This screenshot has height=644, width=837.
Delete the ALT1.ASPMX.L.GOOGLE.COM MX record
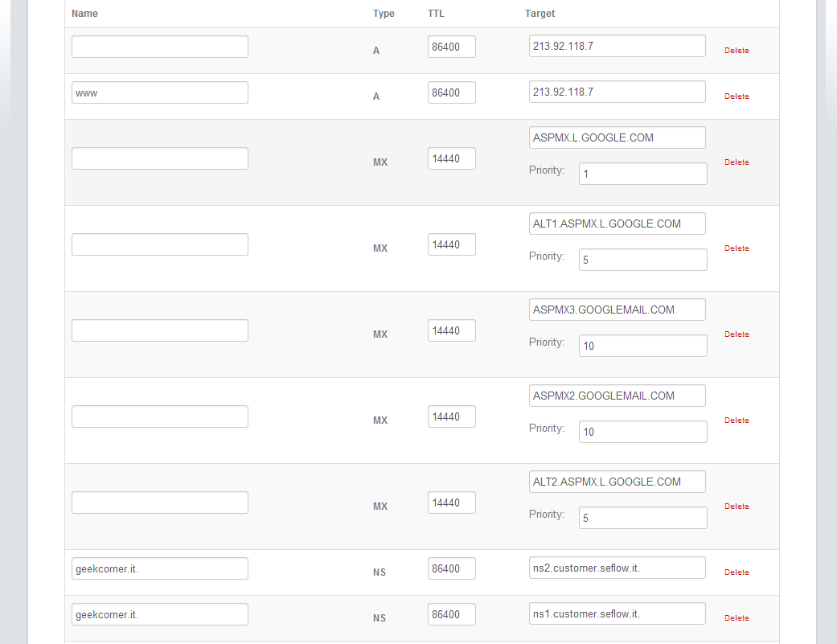(736, 248)
